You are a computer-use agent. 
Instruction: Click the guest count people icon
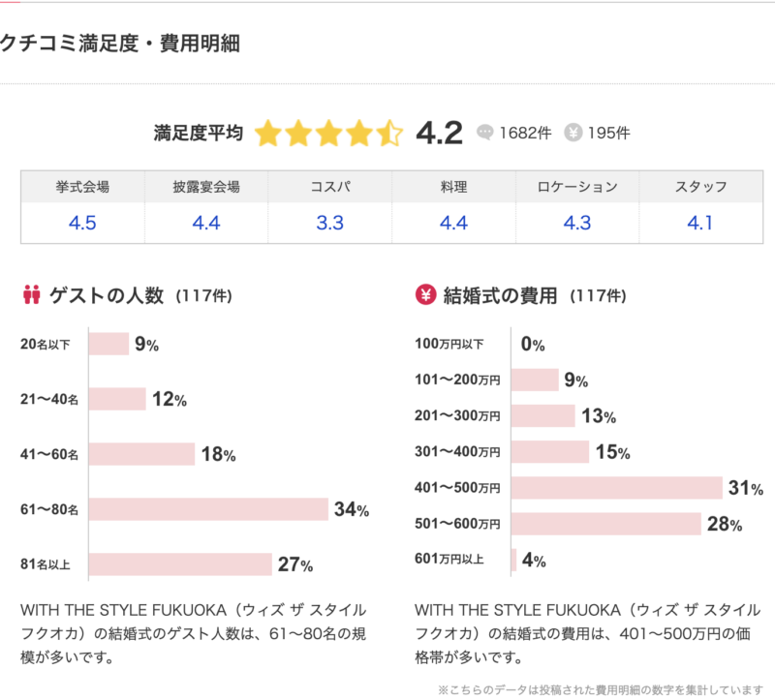click(x=29, y=295)
